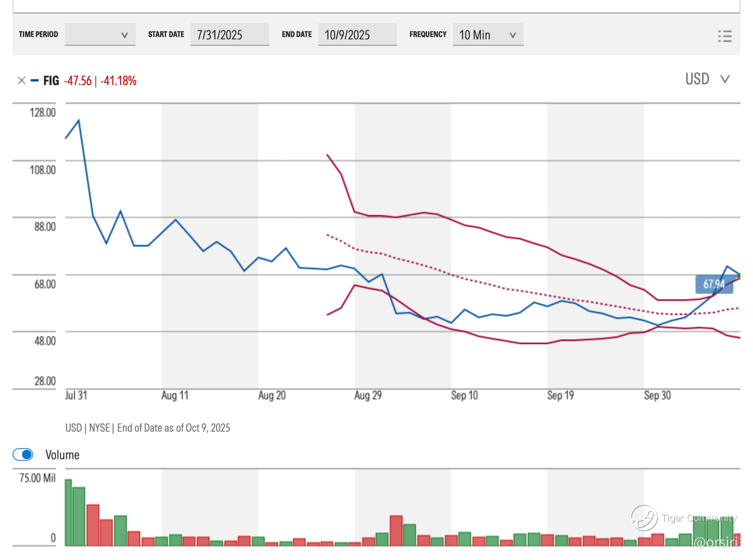Image resolution: width=753 pixels, height=560 pixels.
Task: Remove FIG series with X icon
Action: pyautogui.click(x=21, y=81)
